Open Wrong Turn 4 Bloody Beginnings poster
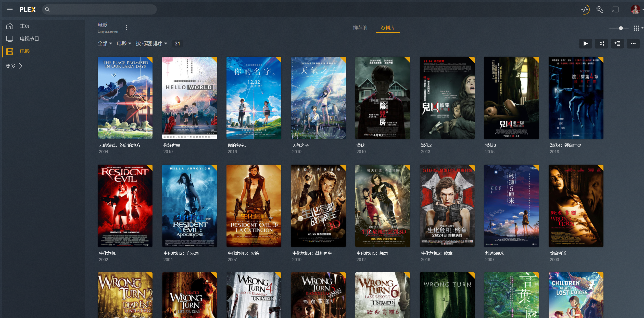Image resolution: width=644 pixels, height=318 pixels. click(254, 295)
